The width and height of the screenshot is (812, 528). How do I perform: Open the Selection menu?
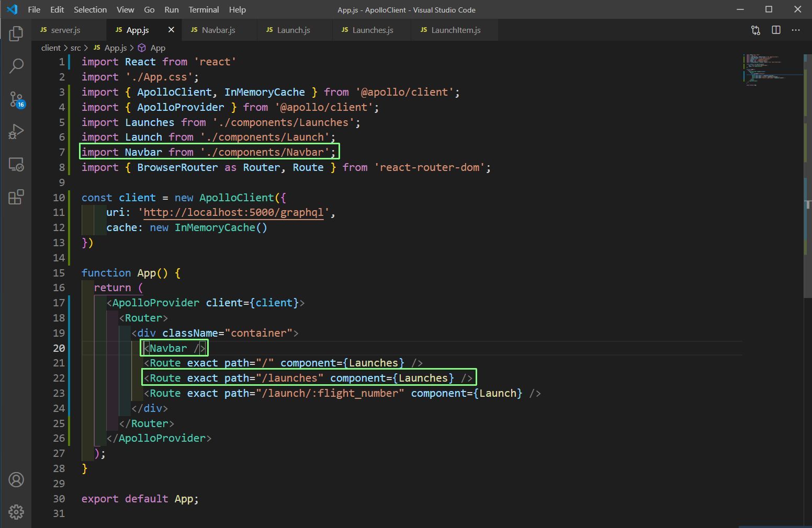90,9
